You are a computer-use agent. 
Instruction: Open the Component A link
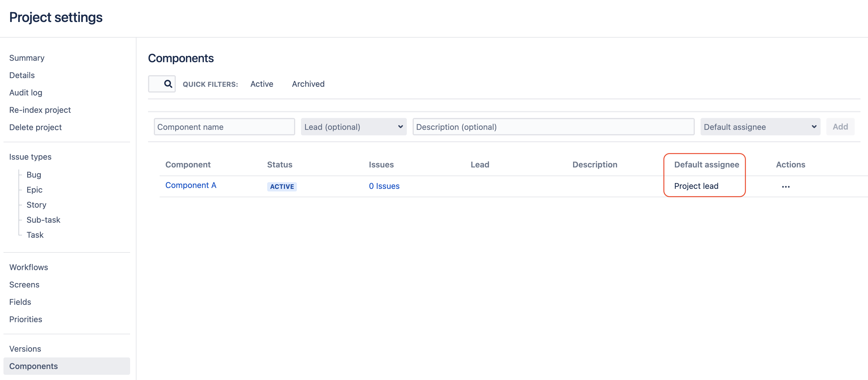pos(191,185)
